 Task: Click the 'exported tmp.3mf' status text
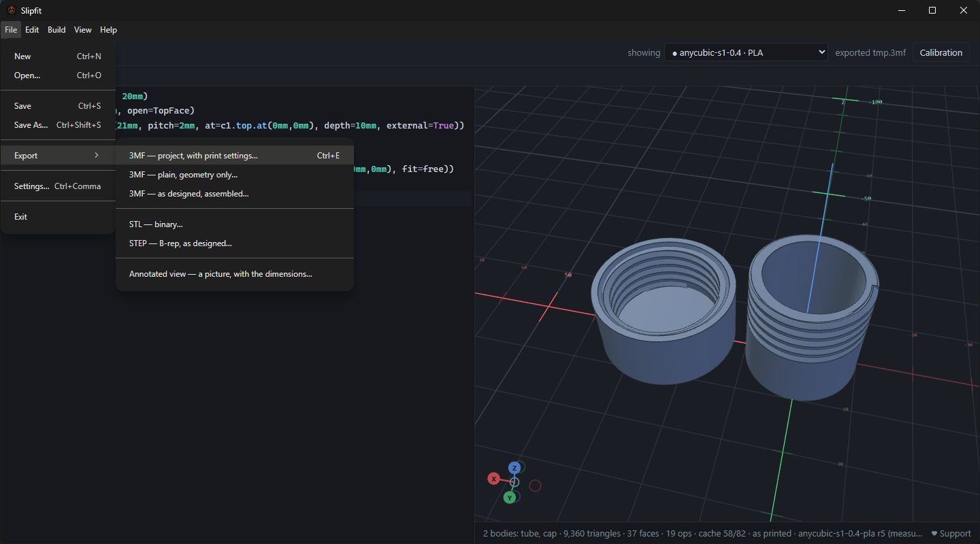pyautogui.click(x=870, y=53)
